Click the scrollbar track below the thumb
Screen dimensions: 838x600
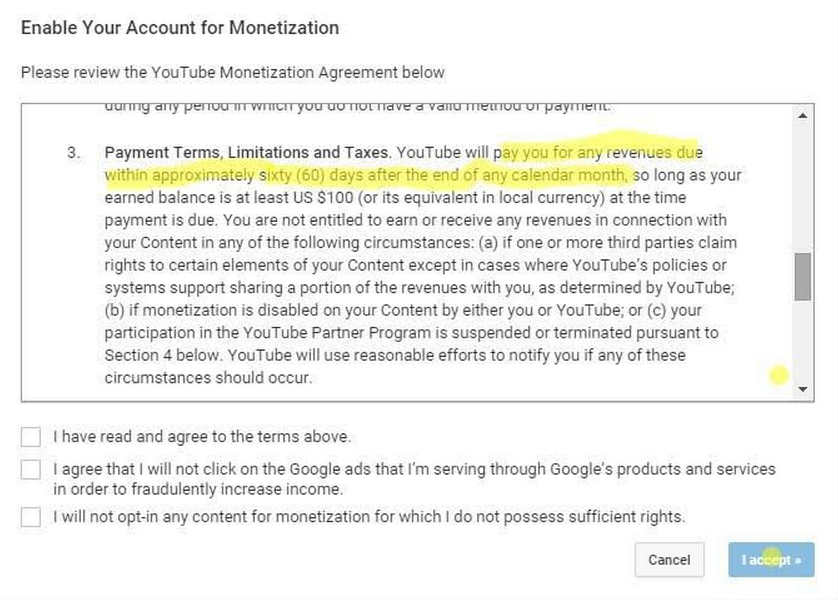(803, 340)
